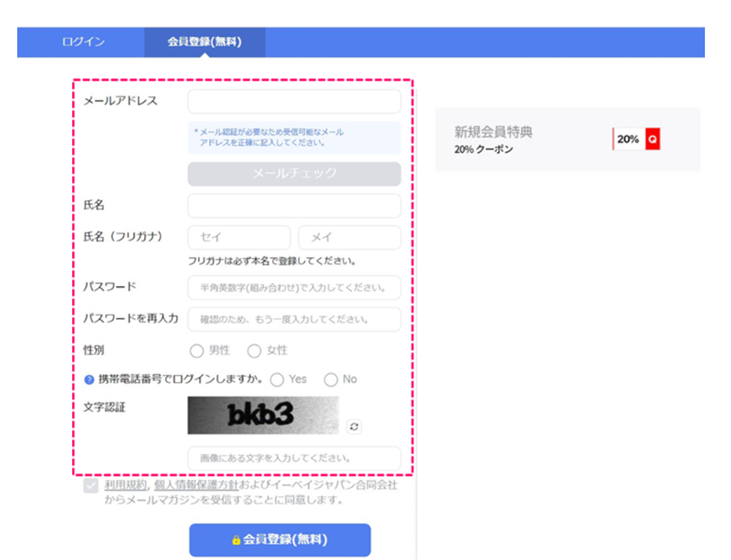Click the captcha text entry field

[x=293, y=459]
